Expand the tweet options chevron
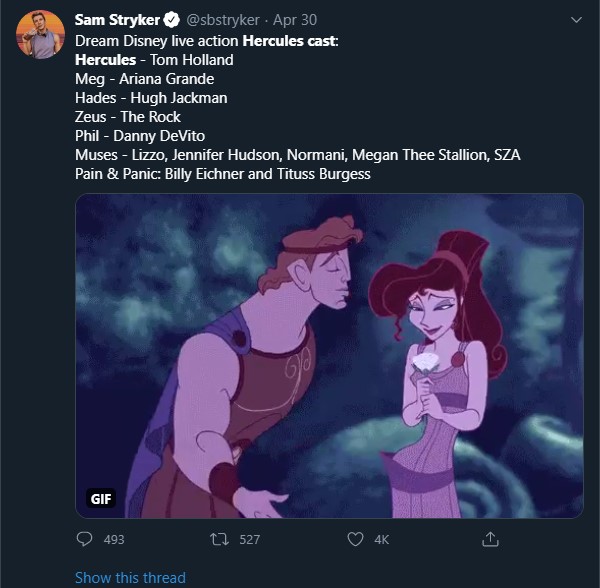 pyautogui.click(x=575, y=19)
